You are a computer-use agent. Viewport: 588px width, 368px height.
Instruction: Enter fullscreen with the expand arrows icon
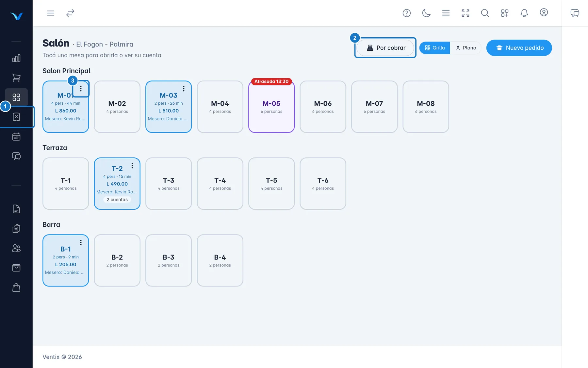tap(465, 13)
